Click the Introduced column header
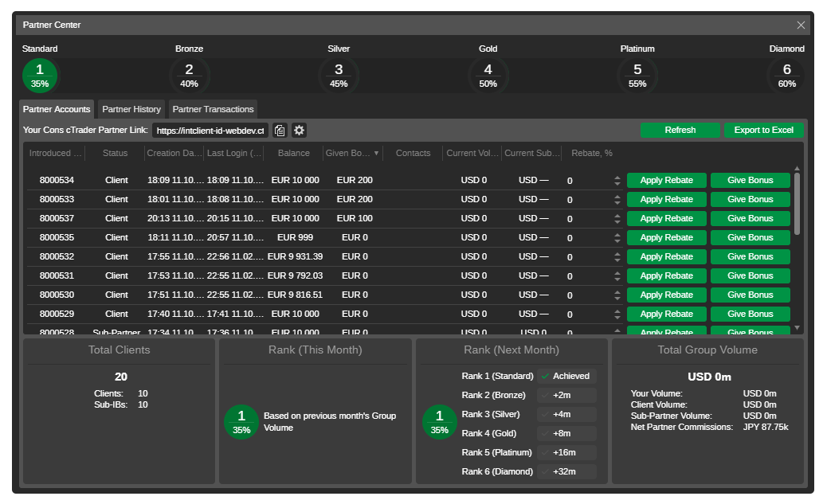823x504 pixels. click(56, 153)
